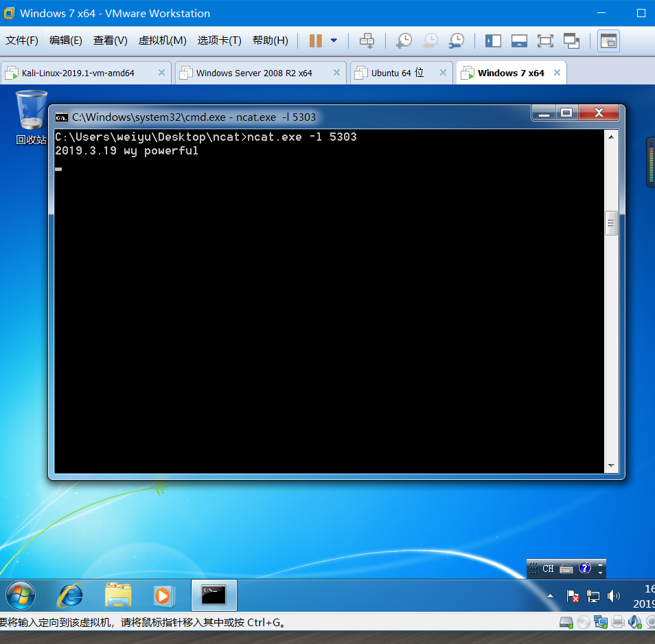The image size is (655, 644).
Task: Launch Internet Explorer from the taskbar
Action: pos(70,595)
